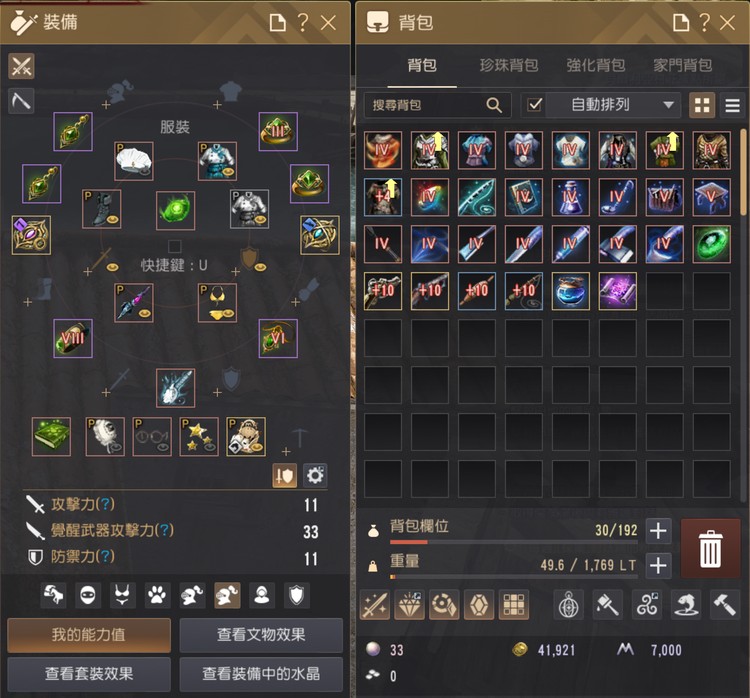Switch inventory to list view
750x698 pixels.
(732, 105)
